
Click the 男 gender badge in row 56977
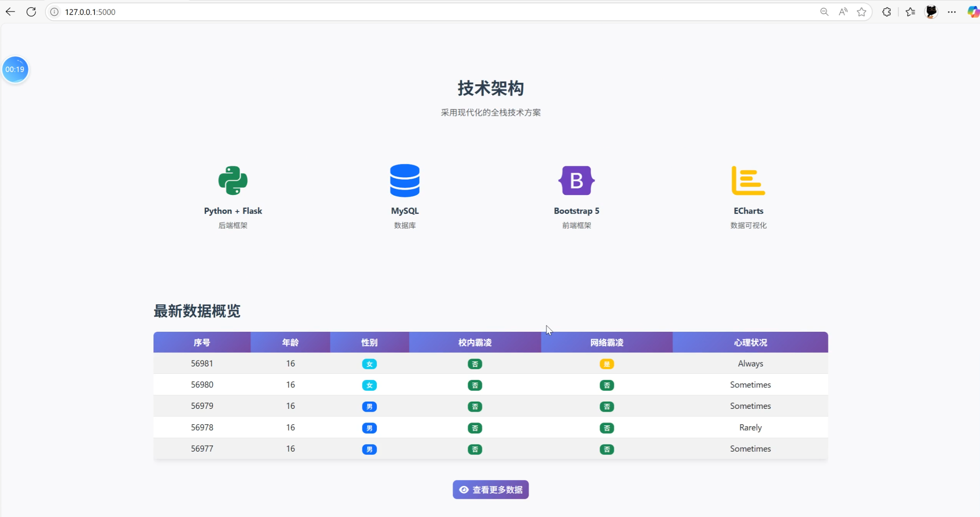[369, 449]
